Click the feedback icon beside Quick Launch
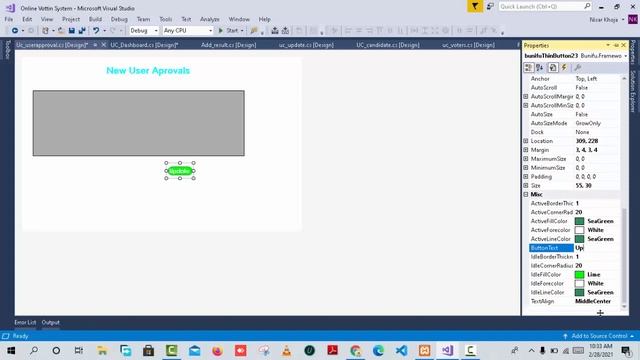 [x=490, y=7]
